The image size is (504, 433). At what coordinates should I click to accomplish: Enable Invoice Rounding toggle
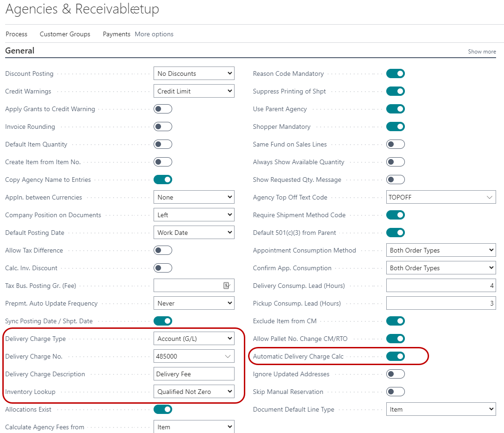pos(162,127)
